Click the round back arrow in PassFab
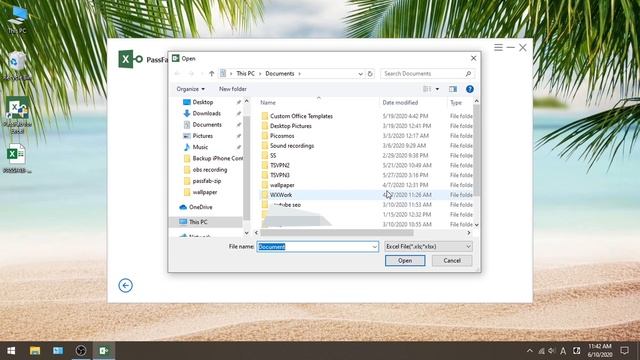 pos(125,285)
